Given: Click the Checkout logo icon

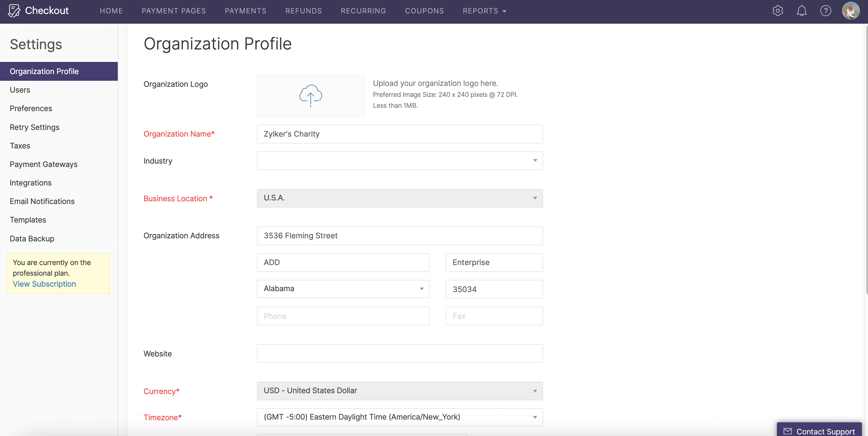Looking at the screenshot, I should tap(14, 11).
